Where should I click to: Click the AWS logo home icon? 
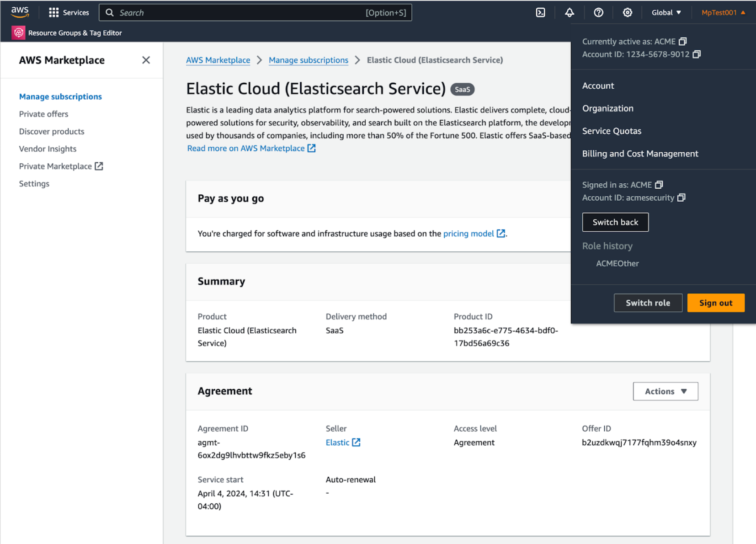point(20,12)
